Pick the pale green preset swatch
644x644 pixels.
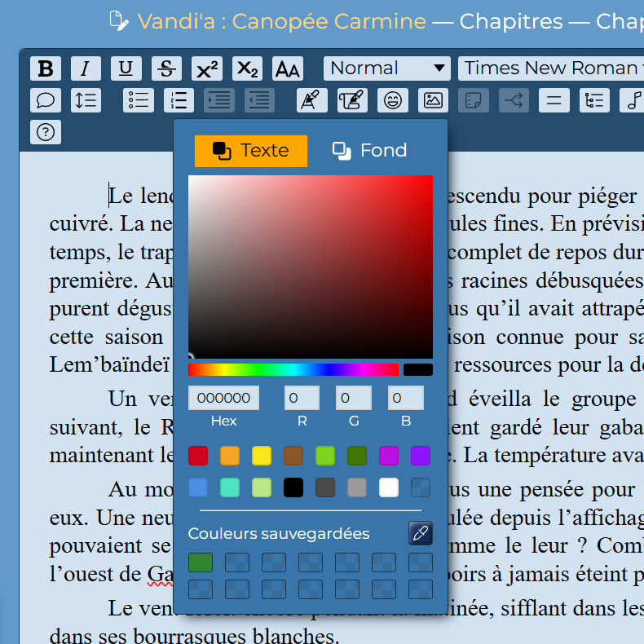(x=262, y=487)
